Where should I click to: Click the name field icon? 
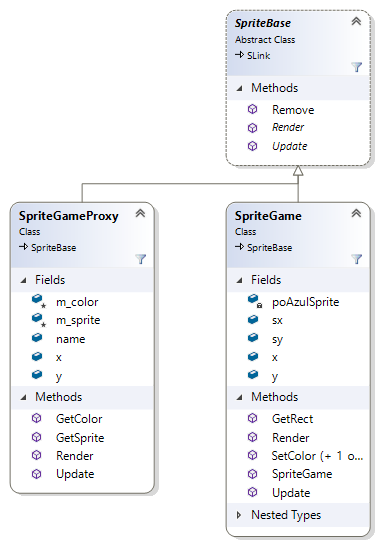click(x=37, y=337)
